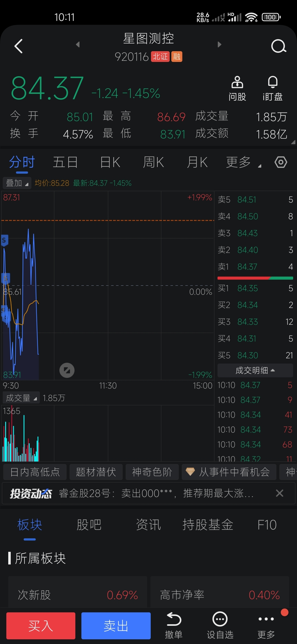
Task: Expand quote details via corner triangle
Action: tap(293, 142)
